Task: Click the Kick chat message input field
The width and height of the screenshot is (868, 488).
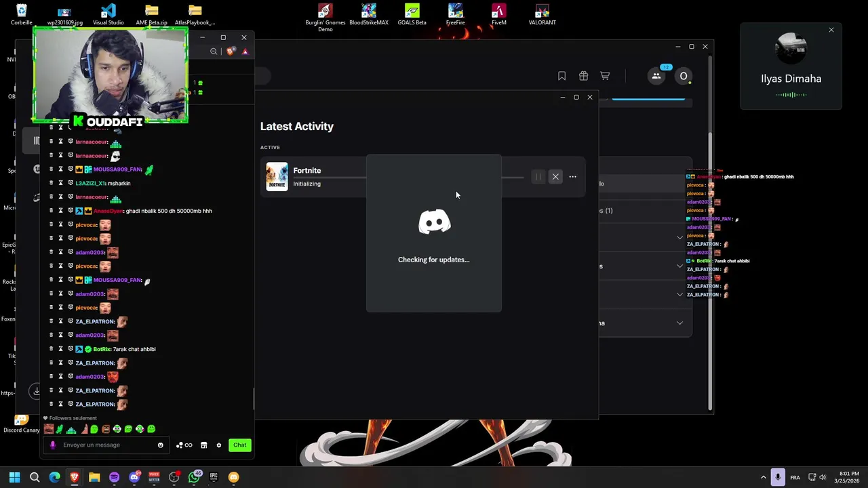Action: tap(105, 445)
